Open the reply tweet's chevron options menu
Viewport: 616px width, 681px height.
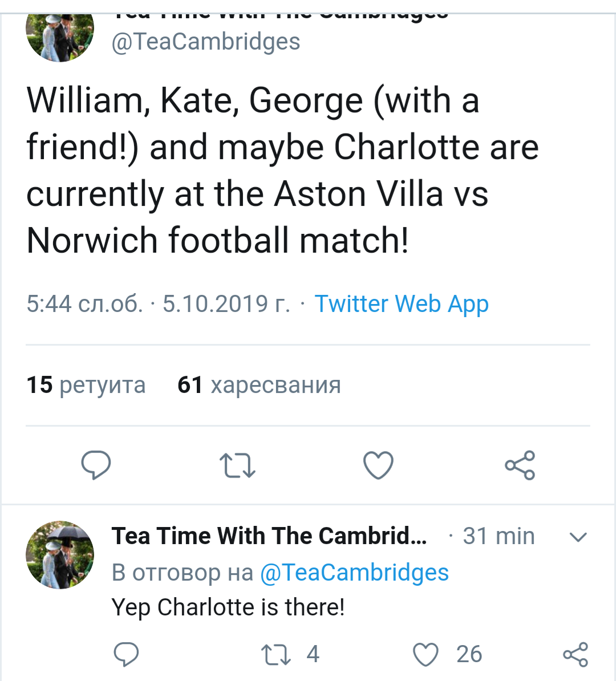pyautogui.click(x=578, y=537)
